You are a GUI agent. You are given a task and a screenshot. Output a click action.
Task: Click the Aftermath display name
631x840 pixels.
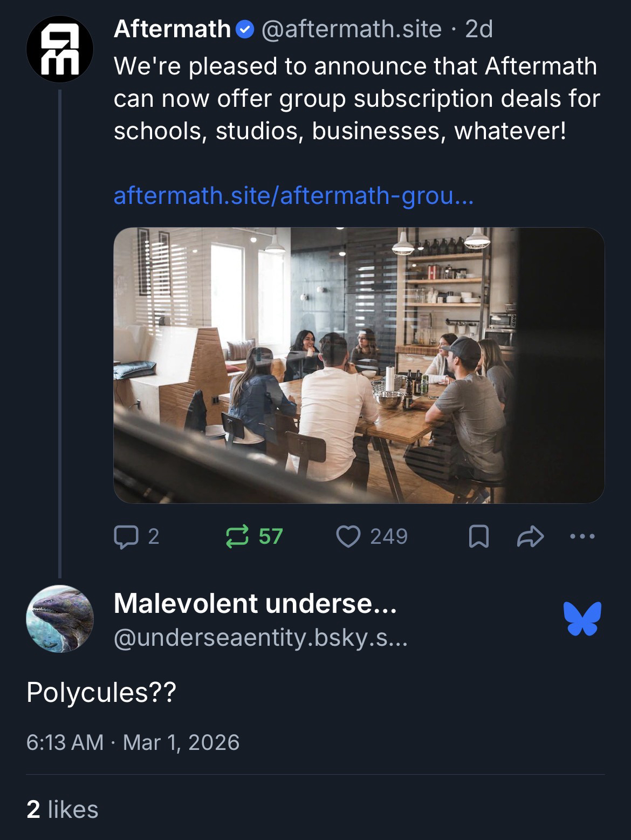tap(172, 29)
